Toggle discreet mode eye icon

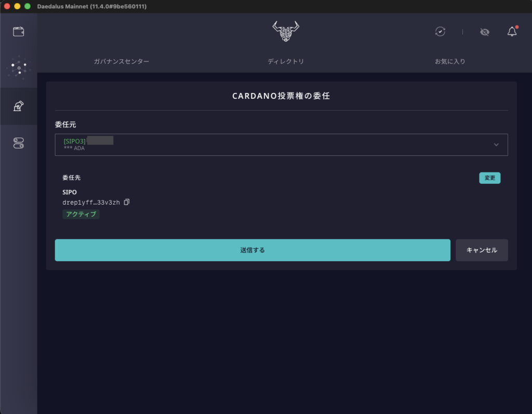[x=485, y=32]
